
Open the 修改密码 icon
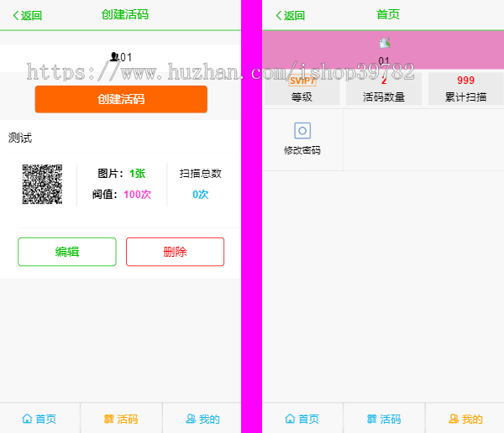[x=302, y=131]
